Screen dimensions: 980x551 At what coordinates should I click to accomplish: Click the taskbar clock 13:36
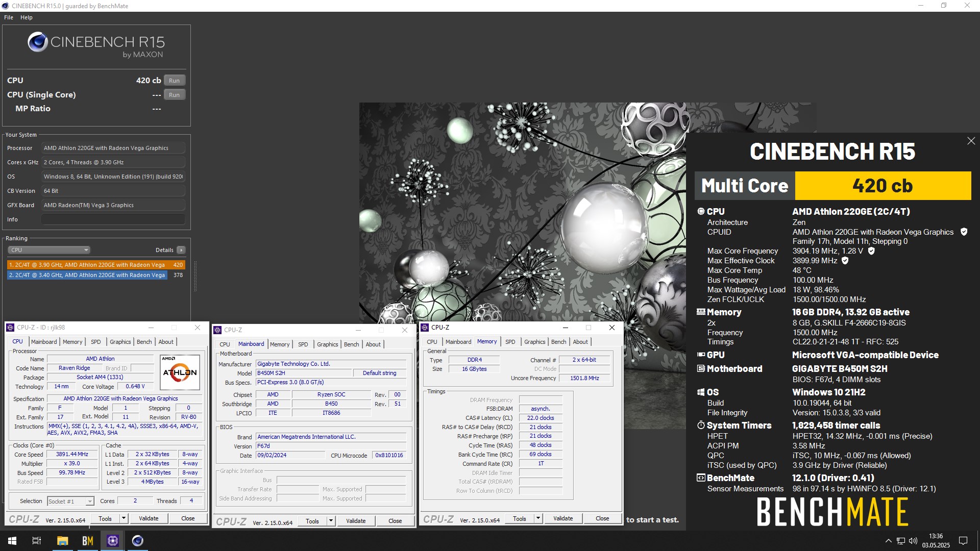pos(936,536)
